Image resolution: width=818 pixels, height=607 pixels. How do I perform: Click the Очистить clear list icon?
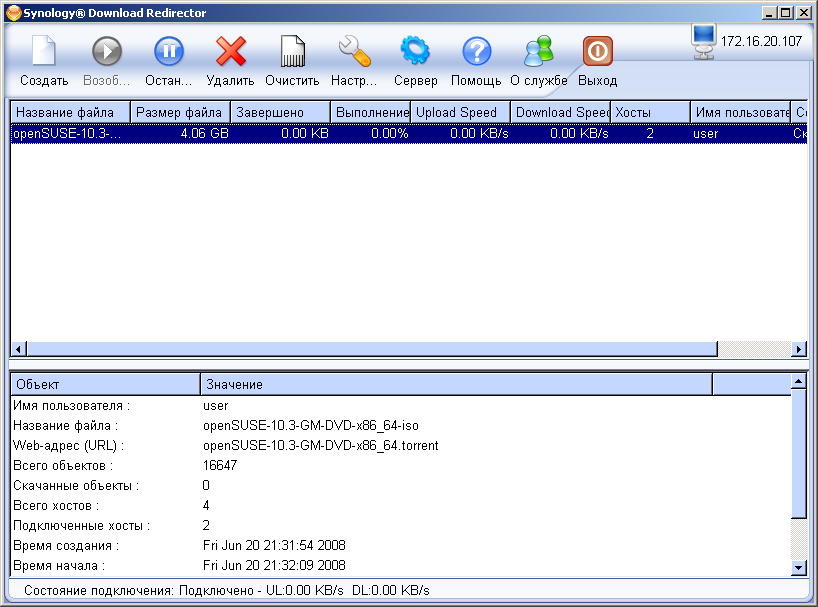pos(292,51)
